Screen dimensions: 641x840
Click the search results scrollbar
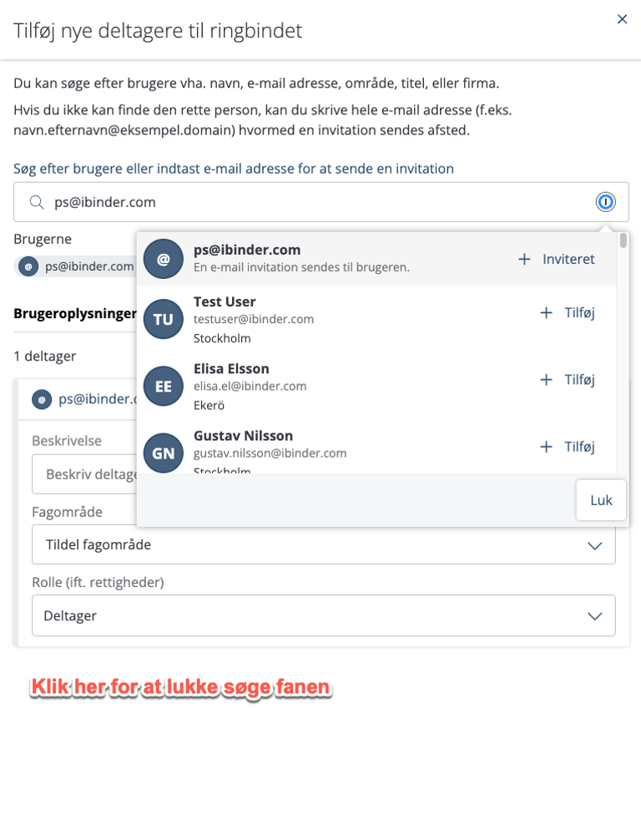click(x=623, y=241)
